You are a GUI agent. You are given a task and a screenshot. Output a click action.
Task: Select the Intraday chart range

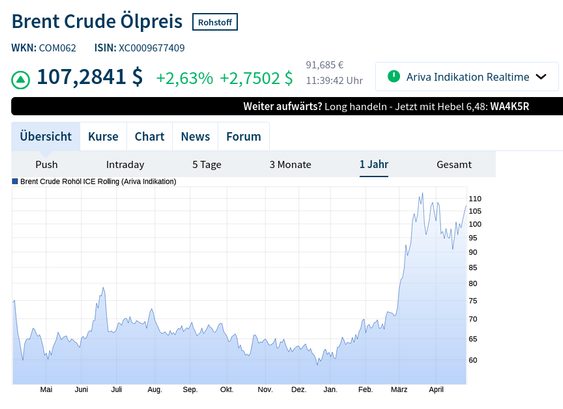pos(125,164)
